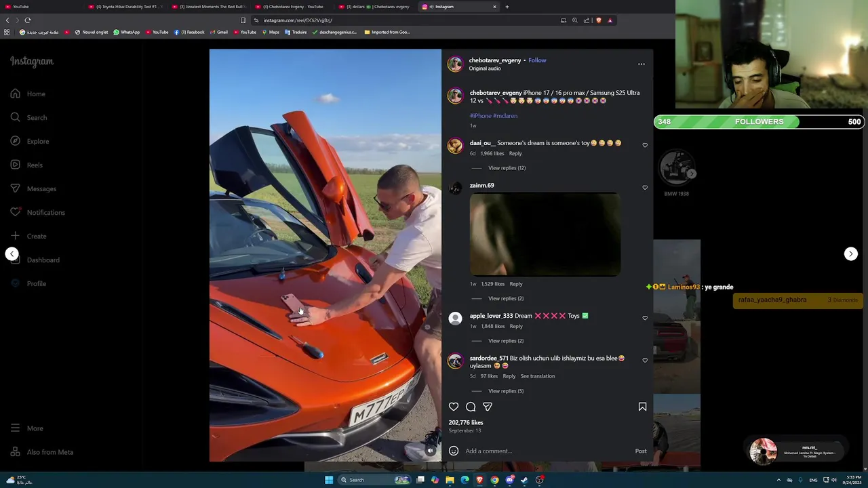868x488 pixels.
Task: Expand 5 replies under sardordee_571
Action: click(x=506, y=391)
